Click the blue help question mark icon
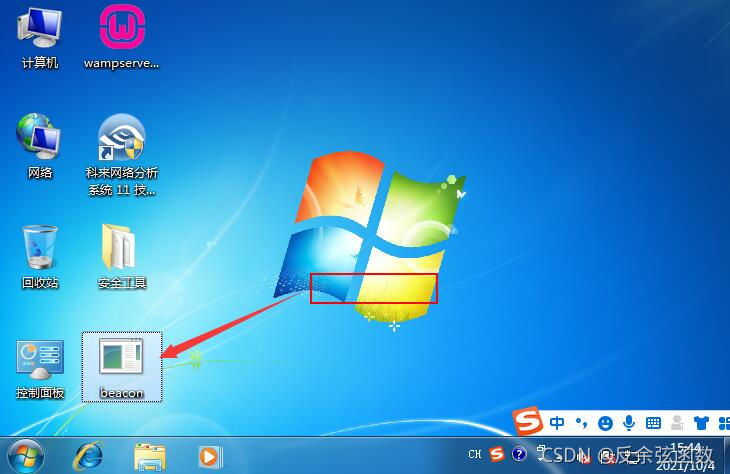The width and height of the screenshot is (730, 474). click(x=519, y=454)
